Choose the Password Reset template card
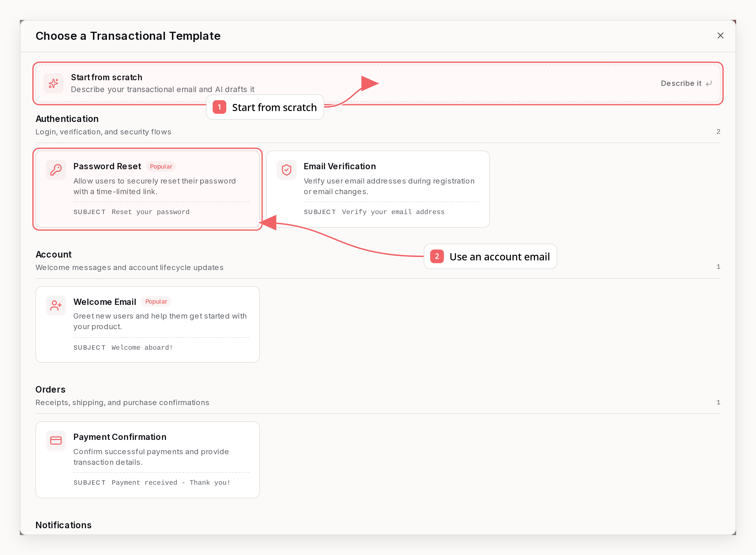Viewport: 756px width, 555px height. tap(148, 189)
